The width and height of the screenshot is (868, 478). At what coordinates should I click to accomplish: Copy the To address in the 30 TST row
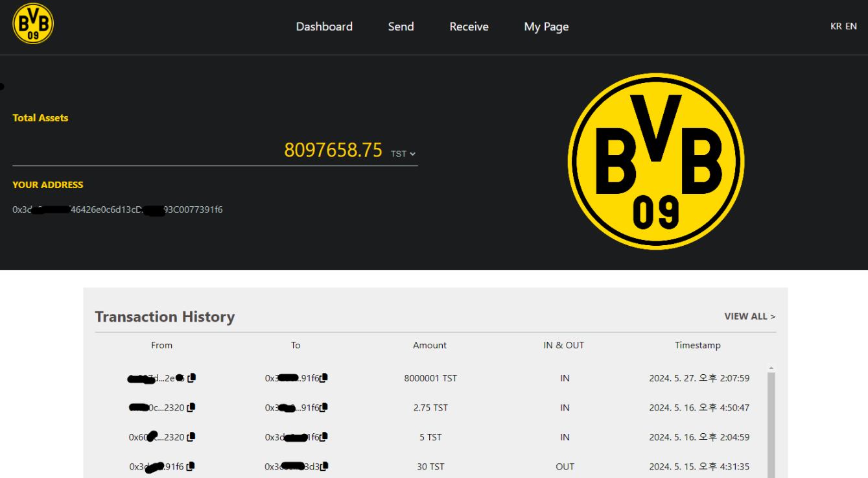pos(324,467)
